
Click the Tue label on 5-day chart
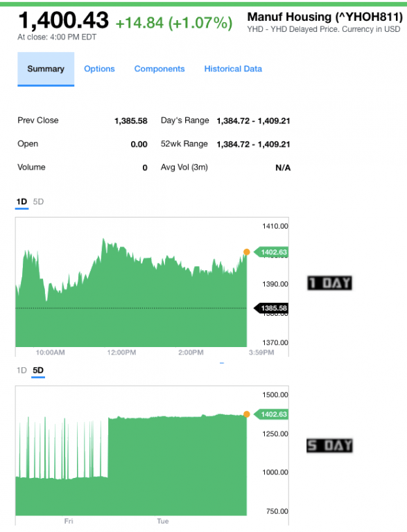point(163,521)
